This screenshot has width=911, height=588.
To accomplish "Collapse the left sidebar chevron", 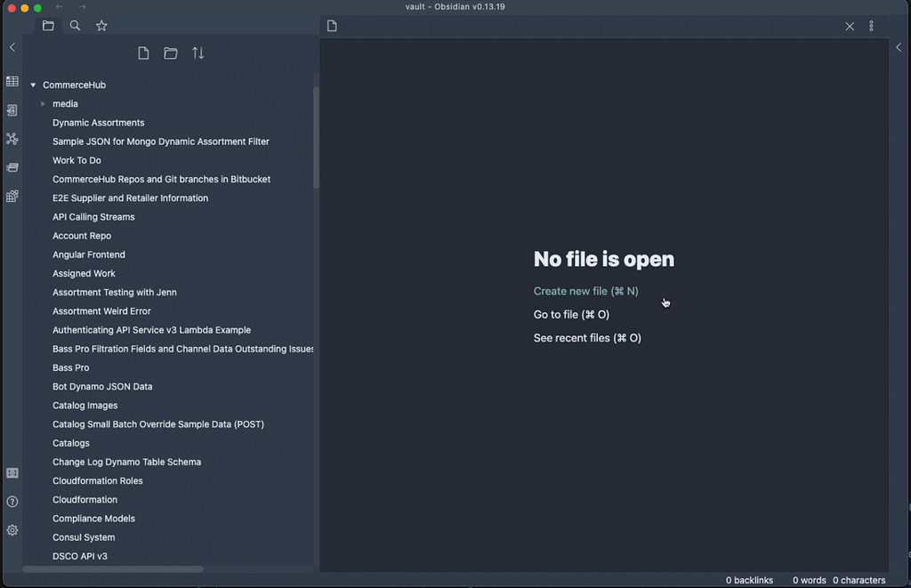I will click(12, 48).
